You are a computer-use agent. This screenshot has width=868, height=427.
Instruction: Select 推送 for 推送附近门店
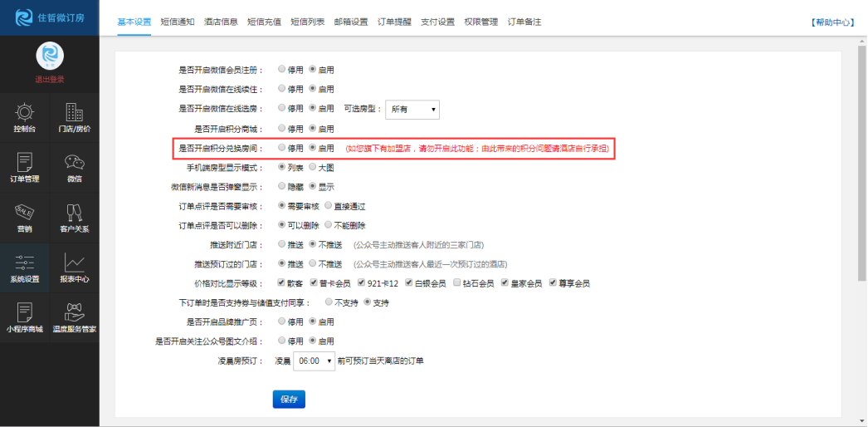(x=282, y=244)
